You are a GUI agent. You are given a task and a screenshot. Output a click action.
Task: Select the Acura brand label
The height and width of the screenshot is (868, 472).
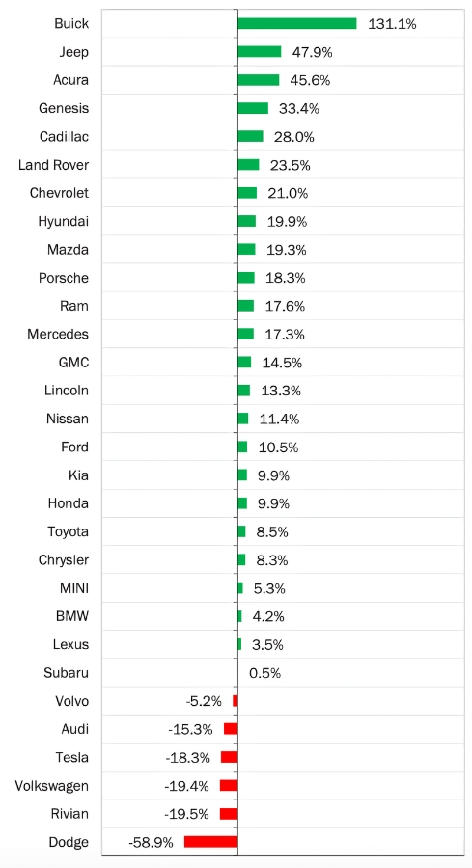pos(70,80)
